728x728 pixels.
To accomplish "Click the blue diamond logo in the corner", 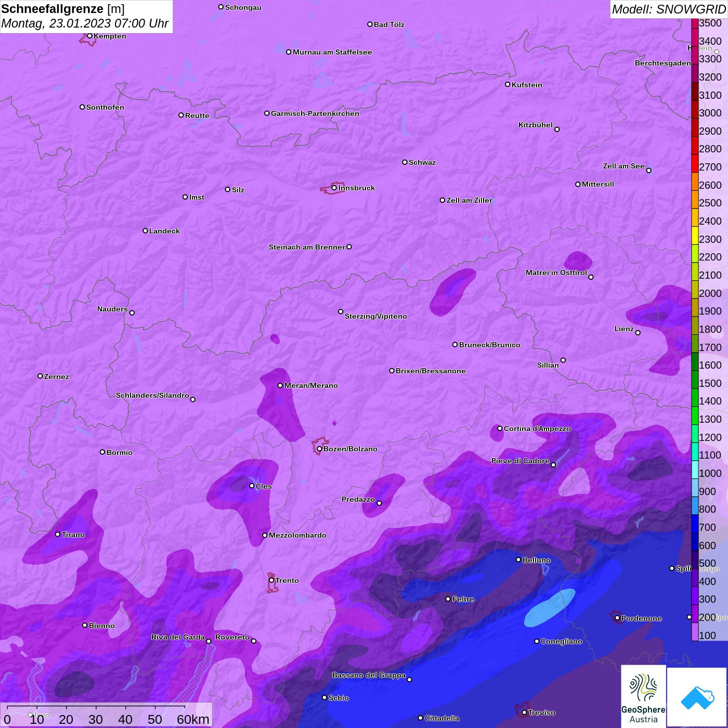I will (697, 697).
